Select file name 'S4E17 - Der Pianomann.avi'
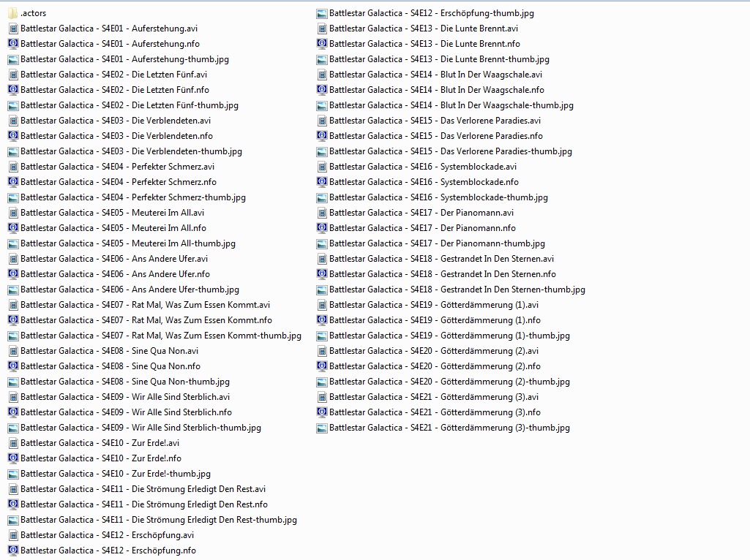This screenshot has width=750, height=560. (421, 213)
